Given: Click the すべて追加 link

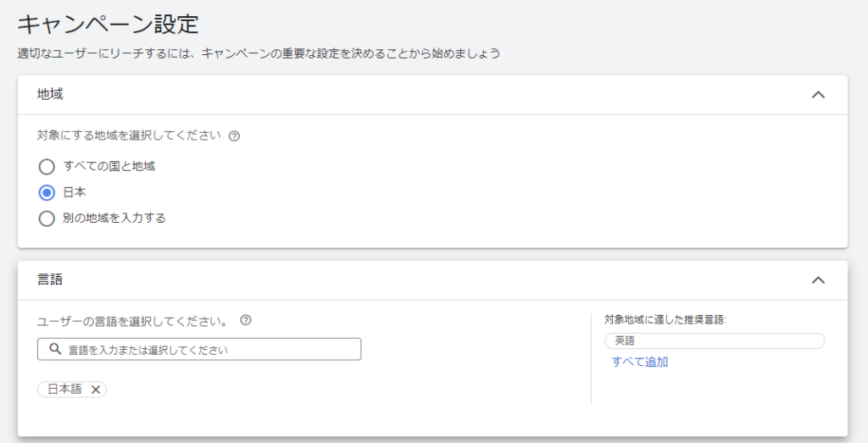Looking at the screenshot, I should pos(640,362).
